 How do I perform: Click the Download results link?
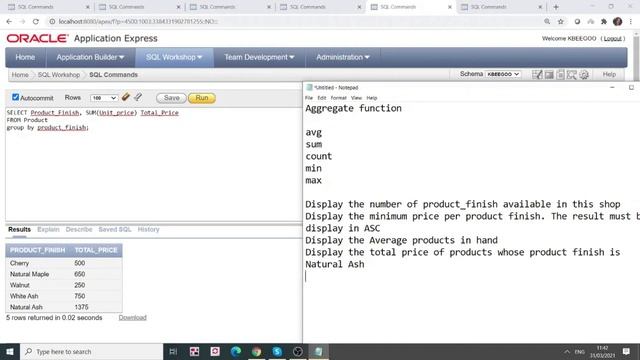pyautogui.click(x=132, y=318)
